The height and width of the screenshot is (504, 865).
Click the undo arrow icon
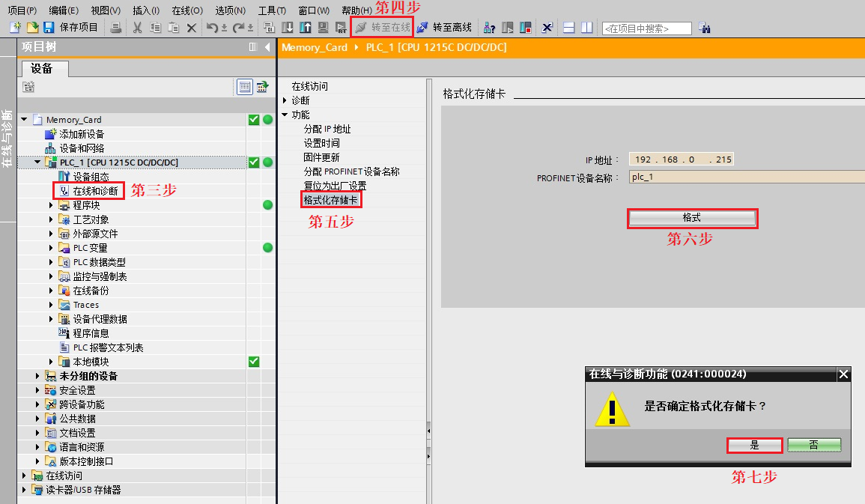tap(212, 27)
